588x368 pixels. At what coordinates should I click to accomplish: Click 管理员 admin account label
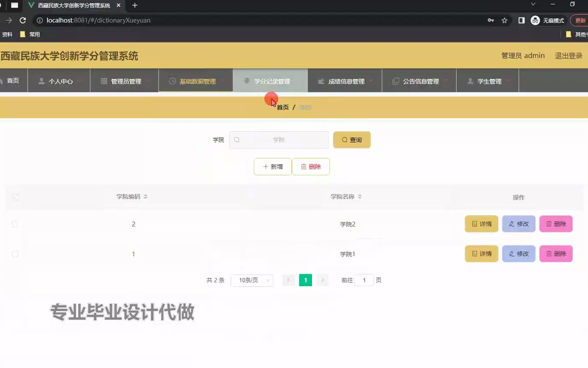tap(523, 55)
